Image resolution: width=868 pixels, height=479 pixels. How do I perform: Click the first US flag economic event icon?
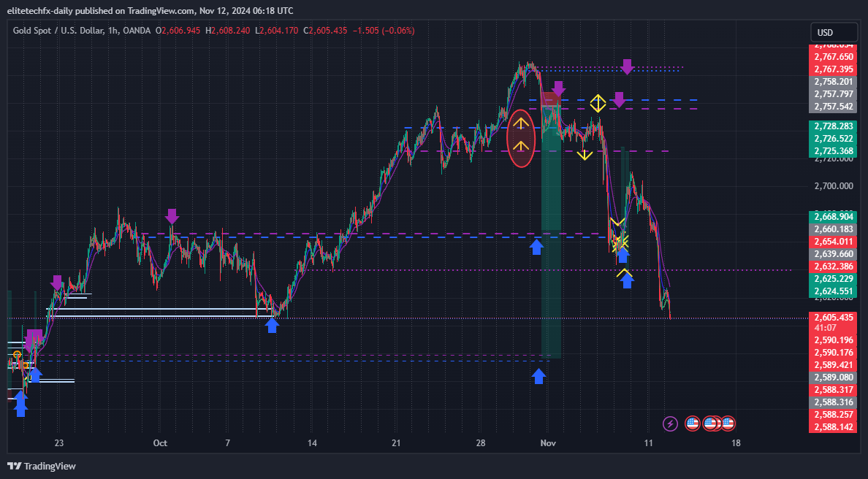point(692,424)
